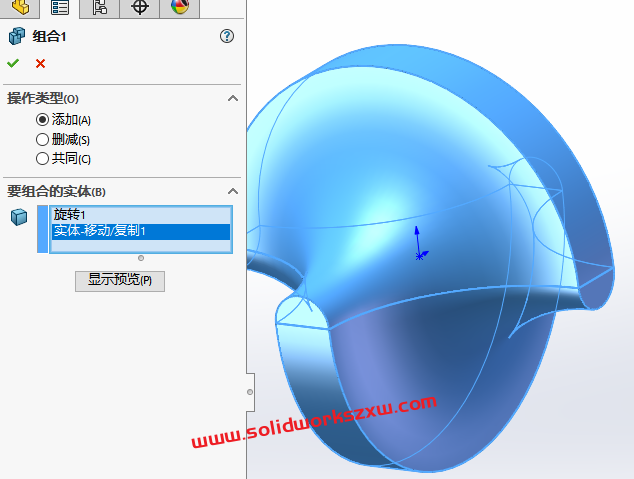Click the solid body icon beside the list

[19, 217]
